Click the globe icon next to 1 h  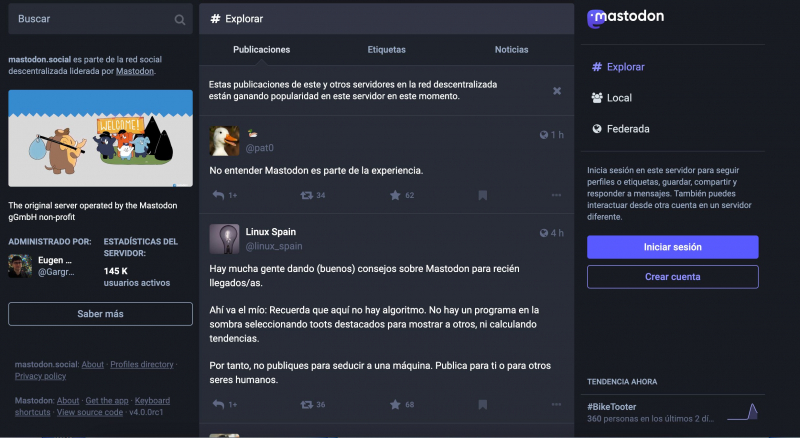tap(544, 135)
